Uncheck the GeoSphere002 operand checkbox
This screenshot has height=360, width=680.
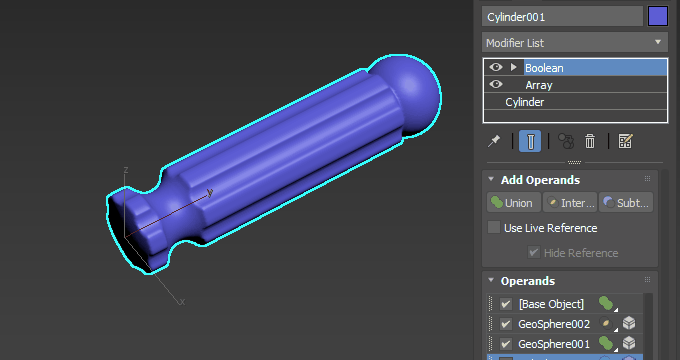pyautogui.click(x=506, y=324)
